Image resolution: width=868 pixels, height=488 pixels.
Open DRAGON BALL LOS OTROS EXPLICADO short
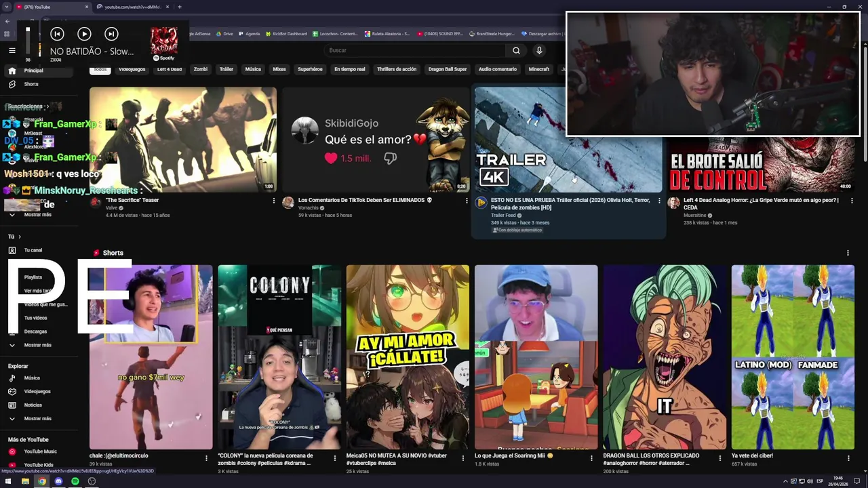(665, 357)
